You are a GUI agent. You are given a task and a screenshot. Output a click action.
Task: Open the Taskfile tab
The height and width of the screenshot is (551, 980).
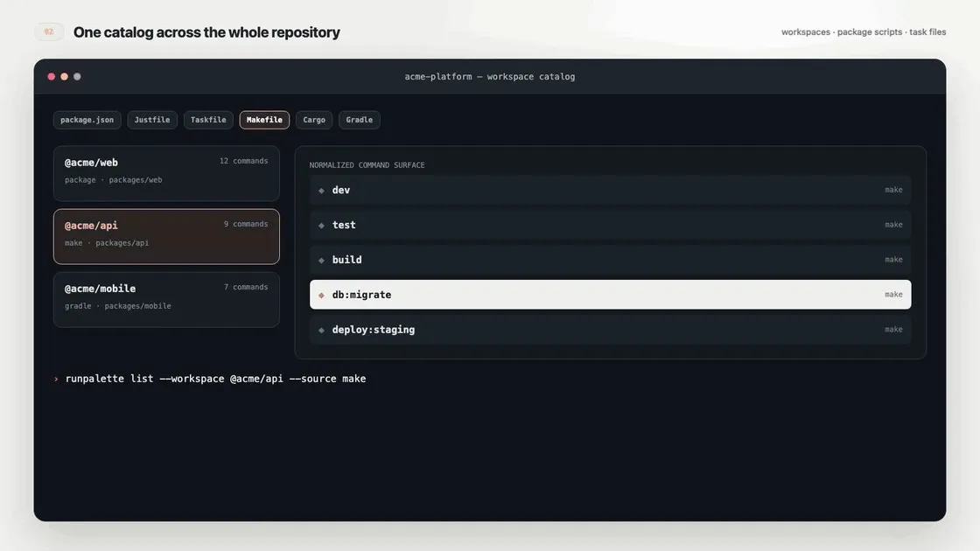(x=208, y=120)
